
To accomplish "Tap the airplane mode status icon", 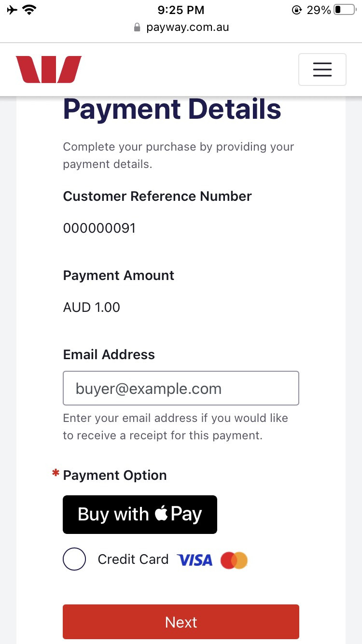I will pyautogui.click(x=13, y=10).
